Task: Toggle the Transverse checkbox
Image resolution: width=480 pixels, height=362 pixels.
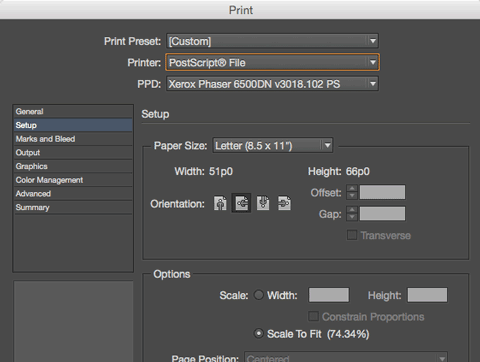Action: click(352, 235)
